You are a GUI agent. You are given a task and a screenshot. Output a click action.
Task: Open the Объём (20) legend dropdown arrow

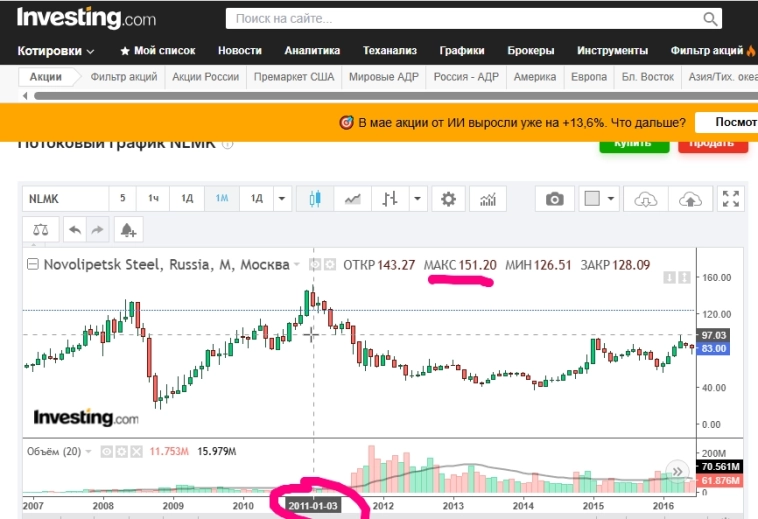(88, 451)
